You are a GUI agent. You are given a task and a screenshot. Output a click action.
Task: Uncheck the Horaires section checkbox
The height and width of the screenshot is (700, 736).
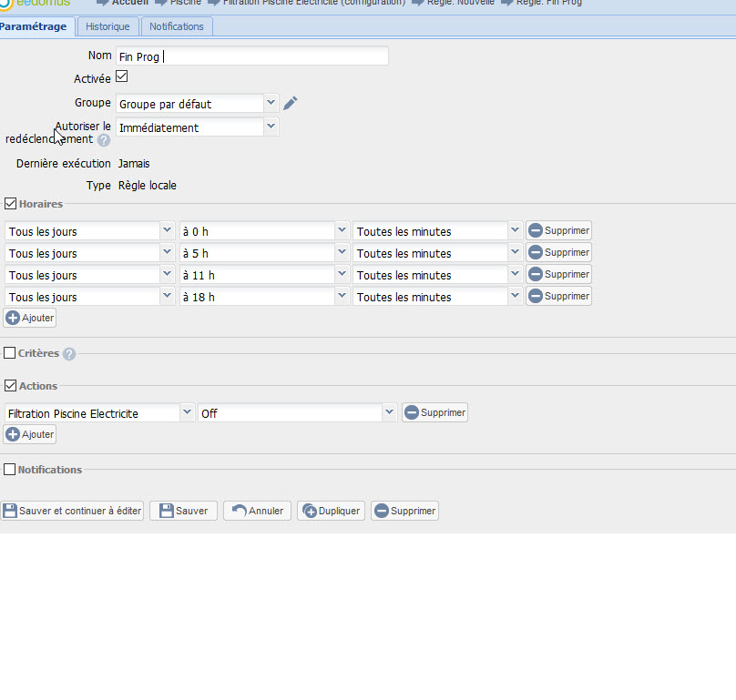tap(11, 204)
